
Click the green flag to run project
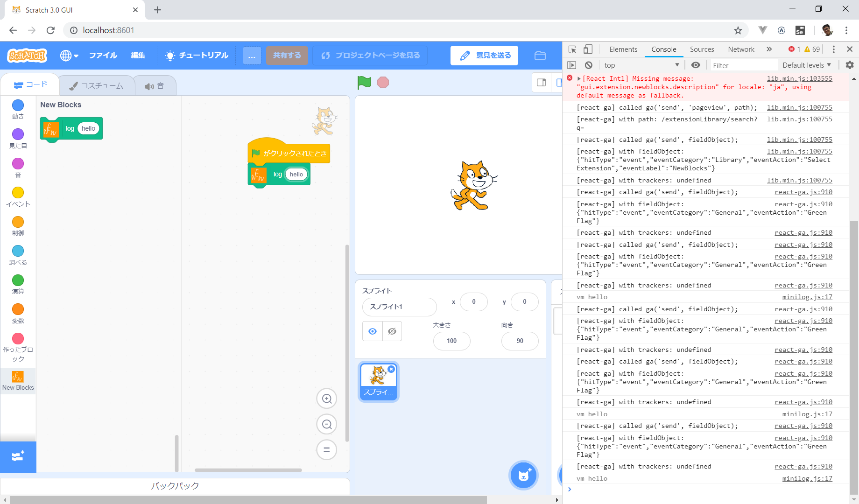364,83
